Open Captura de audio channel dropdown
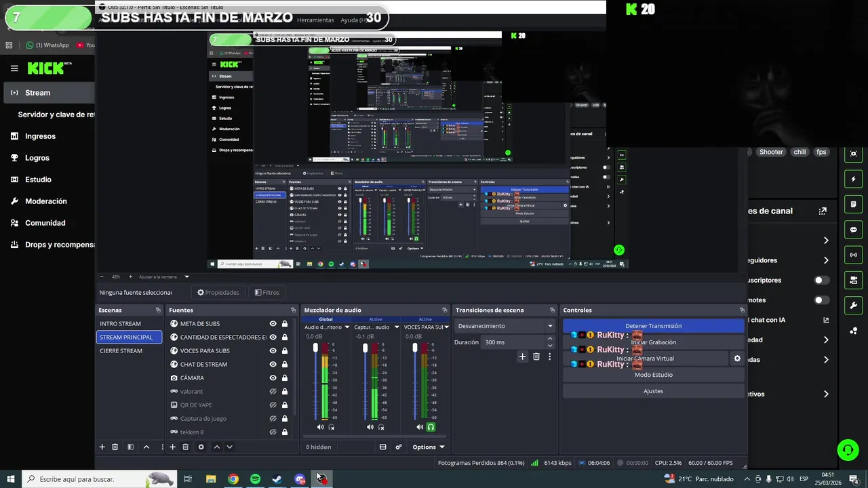 396,327
